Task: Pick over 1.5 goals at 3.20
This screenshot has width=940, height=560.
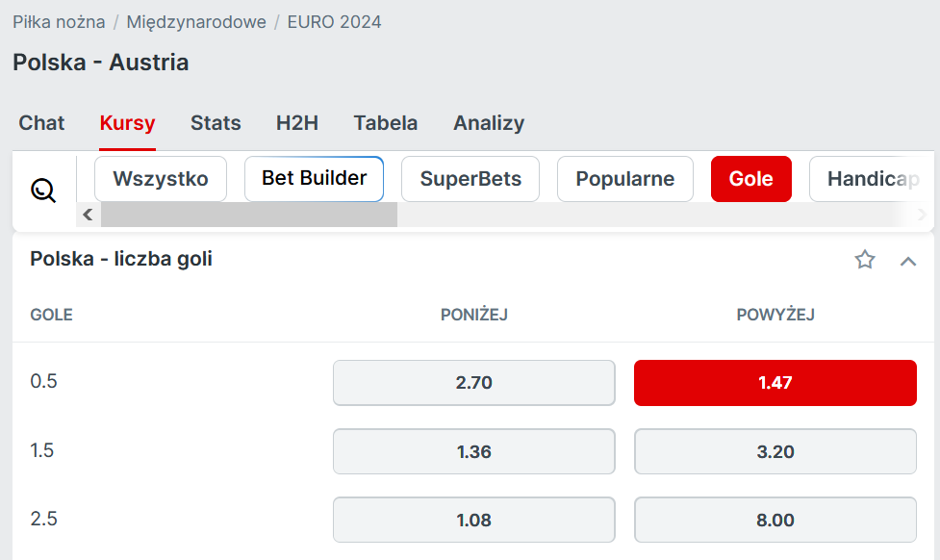Action: click(775, 451)
